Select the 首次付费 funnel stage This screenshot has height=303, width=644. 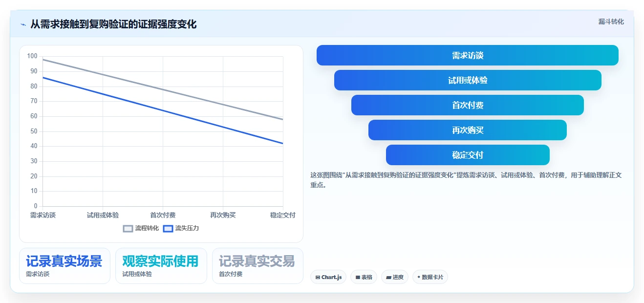(x=468, y=105)
